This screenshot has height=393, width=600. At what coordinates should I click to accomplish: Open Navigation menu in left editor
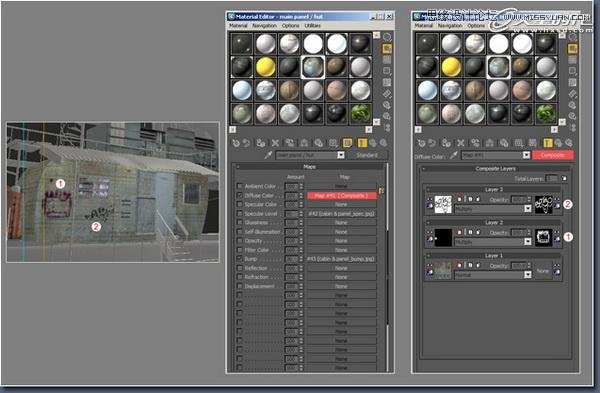click(x=264, y=26)
